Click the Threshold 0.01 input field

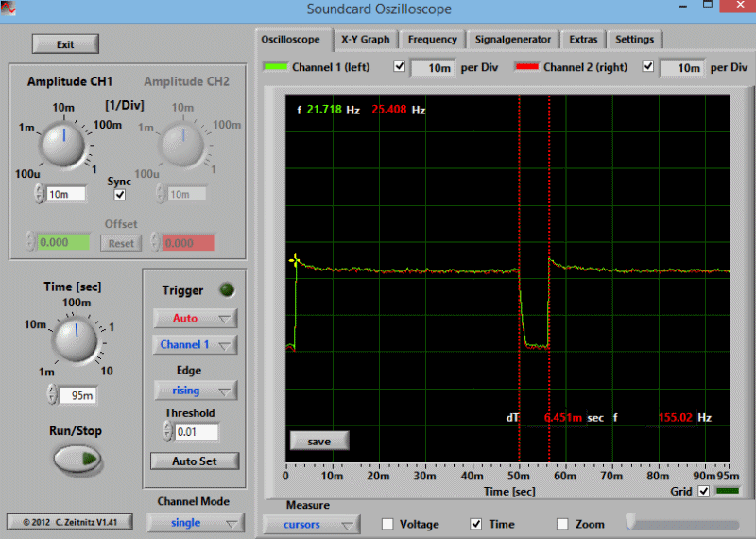pos(197,432)
